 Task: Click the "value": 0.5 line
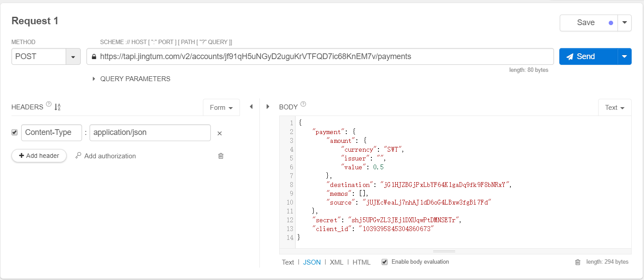(362, 167)
